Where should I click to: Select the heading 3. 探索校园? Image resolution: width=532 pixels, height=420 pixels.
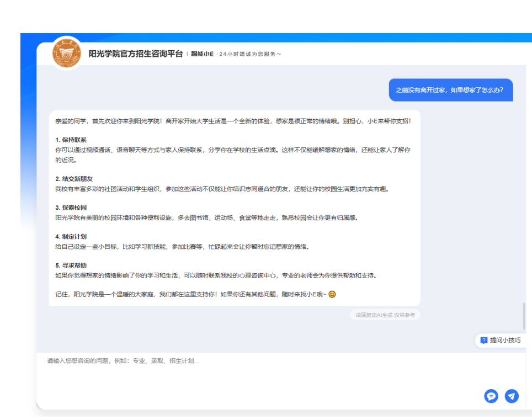click(71, 208)
